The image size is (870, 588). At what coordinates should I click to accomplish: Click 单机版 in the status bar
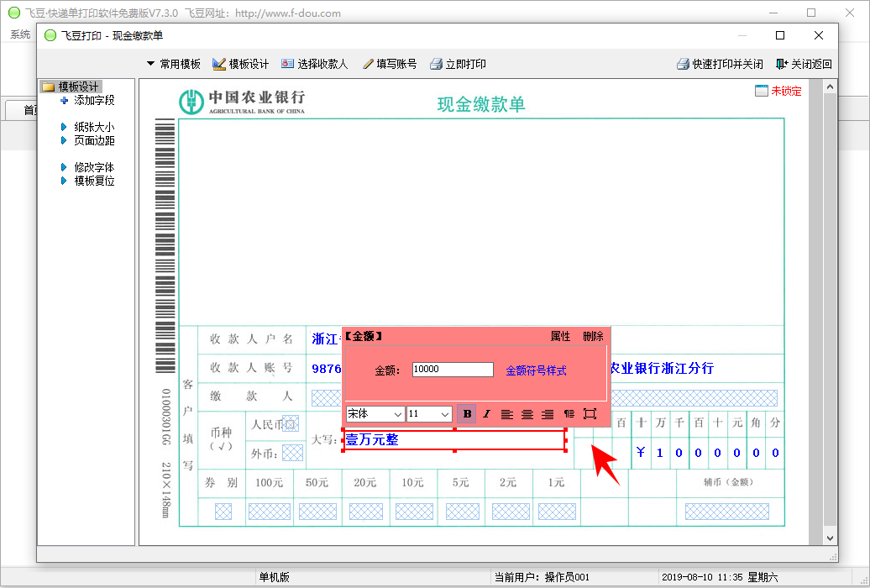274,577
